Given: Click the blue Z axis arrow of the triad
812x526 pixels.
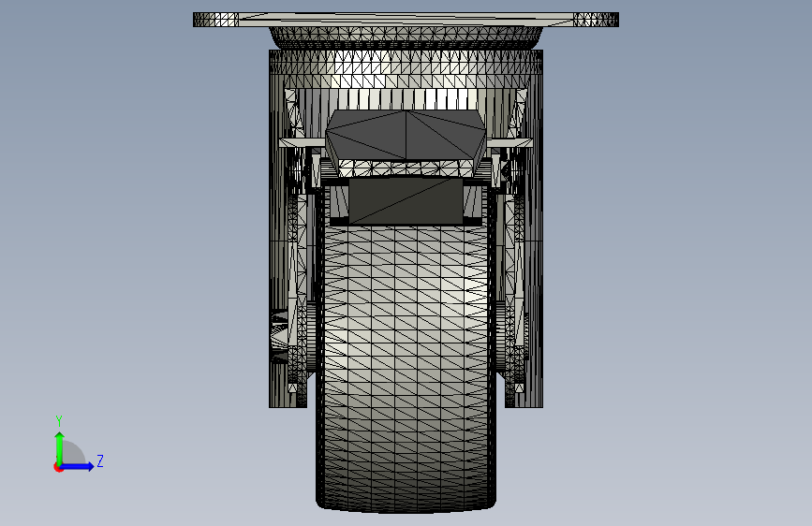Looking at the screenshot, I should click(x=78, y=466).
